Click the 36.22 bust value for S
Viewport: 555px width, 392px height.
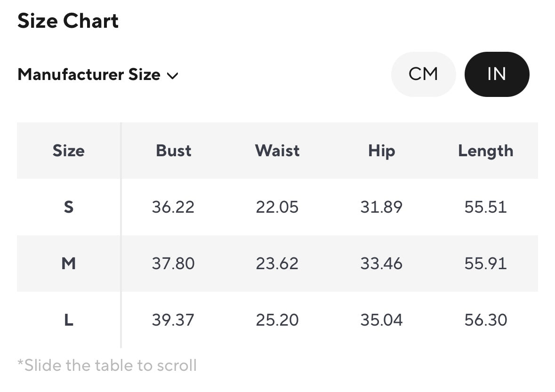[173, 207]
